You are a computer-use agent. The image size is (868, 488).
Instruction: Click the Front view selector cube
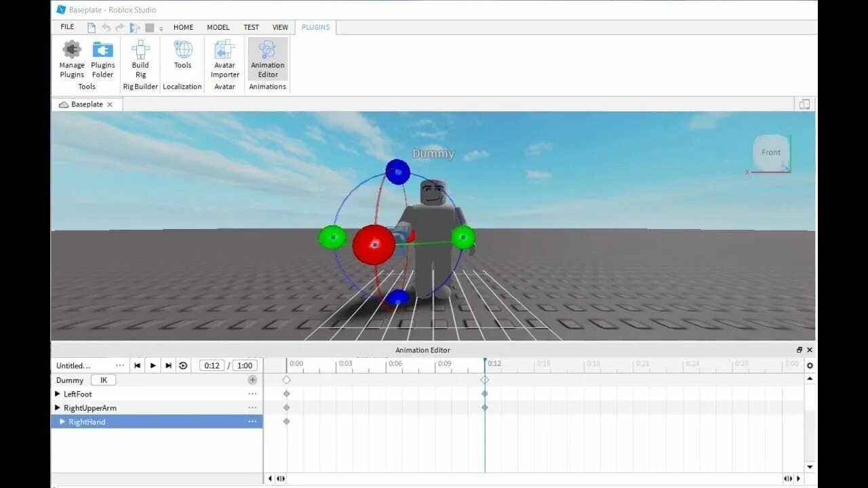[771, 152]
